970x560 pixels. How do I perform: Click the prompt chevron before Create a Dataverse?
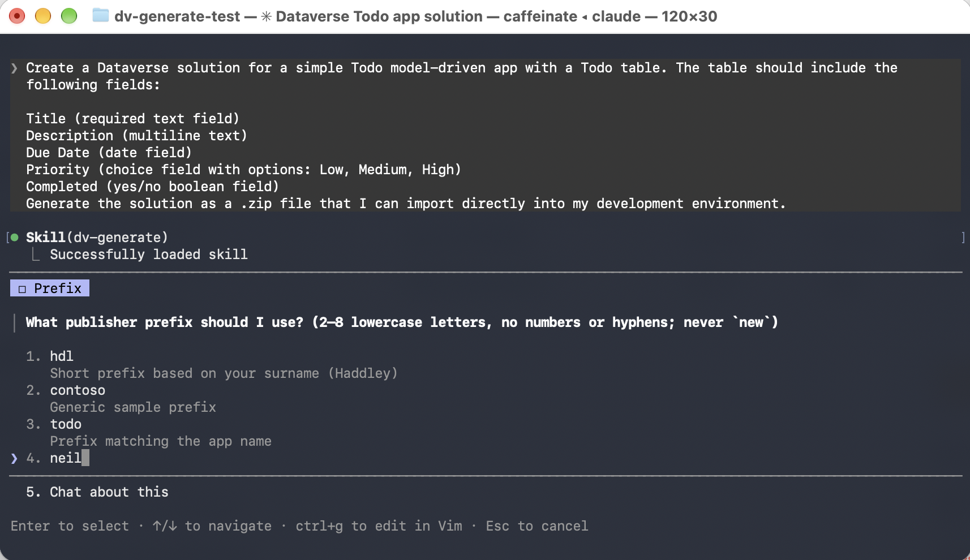(x=14, y=68)
